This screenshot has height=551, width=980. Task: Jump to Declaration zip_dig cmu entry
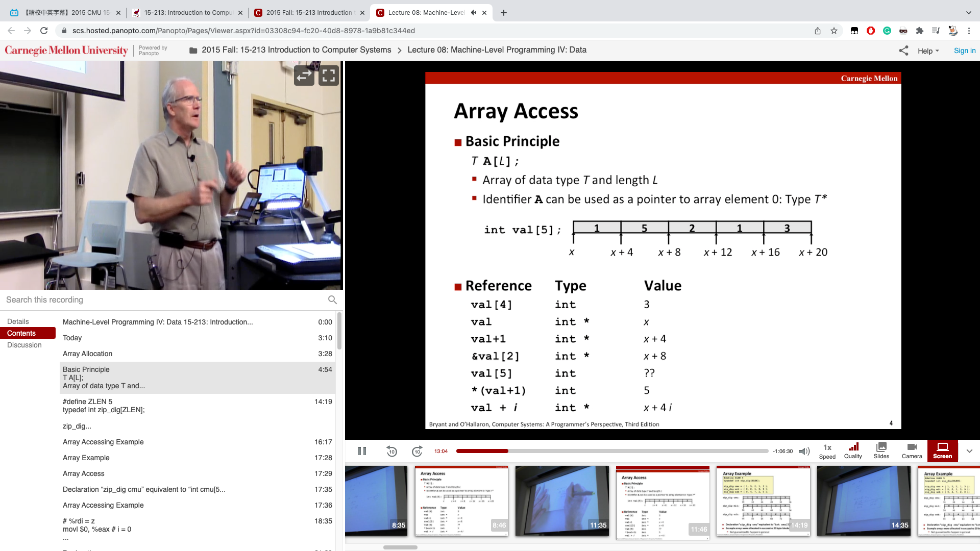coord(198,489)
